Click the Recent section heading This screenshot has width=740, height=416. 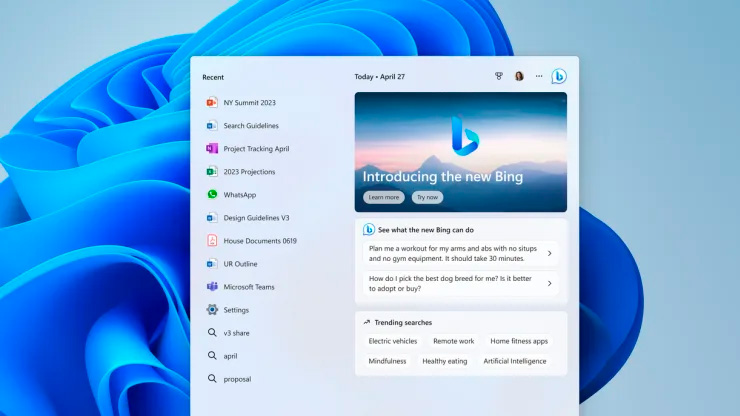tap(213, 77)
